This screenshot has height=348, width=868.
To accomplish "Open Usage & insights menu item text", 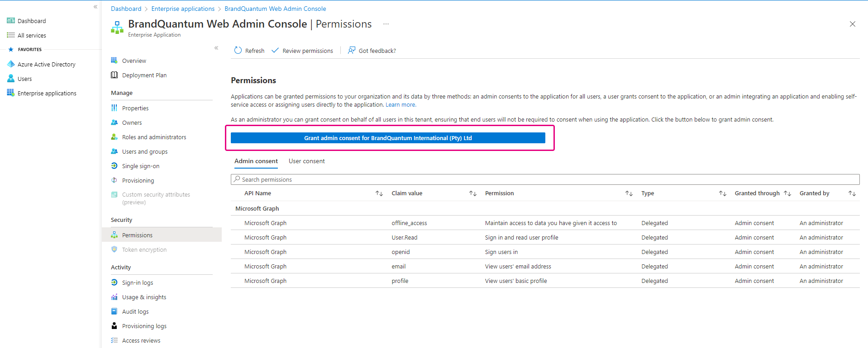I will pos(144,297).
